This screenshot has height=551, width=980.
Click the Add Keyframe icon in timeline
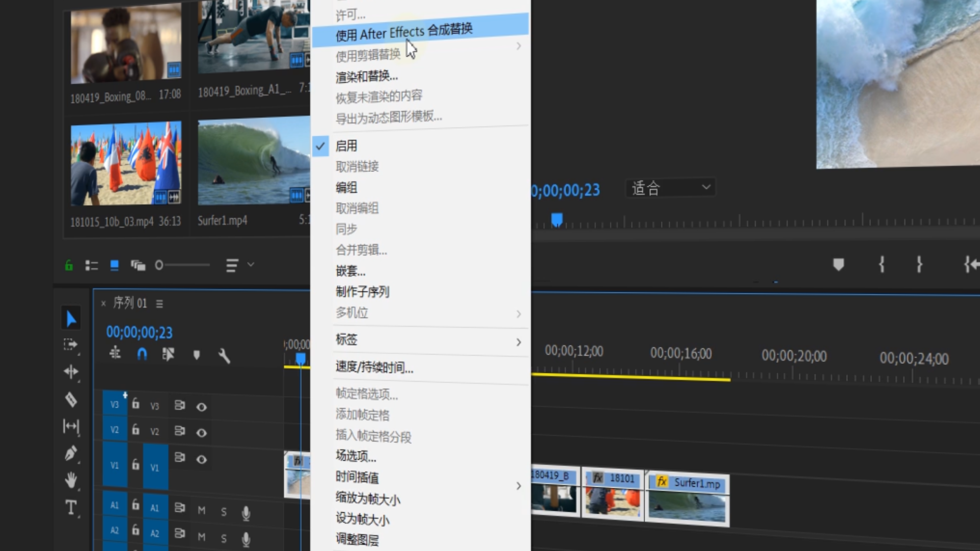pyautogui.click(x=196, y=355)
